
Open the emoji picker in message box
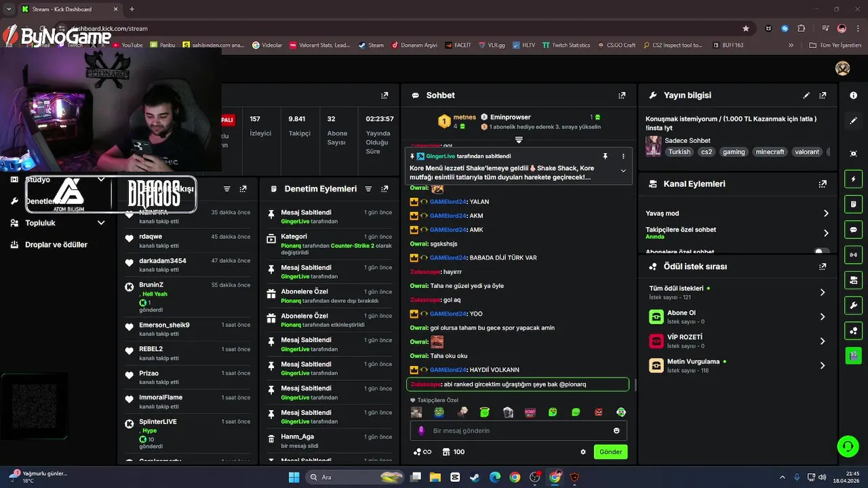click(616, 430)
